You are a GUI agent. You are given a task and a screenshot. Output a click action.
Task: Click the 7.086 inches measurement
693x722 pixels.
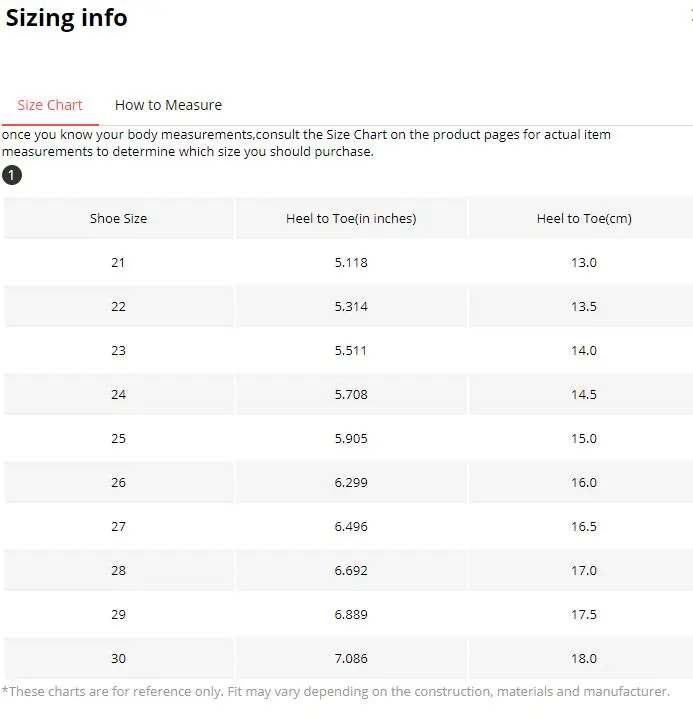pos(351,659)
